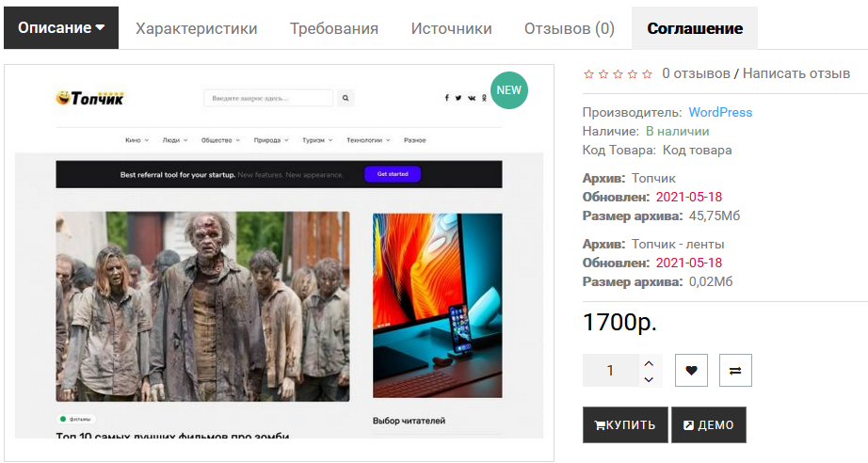The width and height of the screenshot is (868, 463).
Task: Click the Twitter icon in preview header
Action: point(458,98)
